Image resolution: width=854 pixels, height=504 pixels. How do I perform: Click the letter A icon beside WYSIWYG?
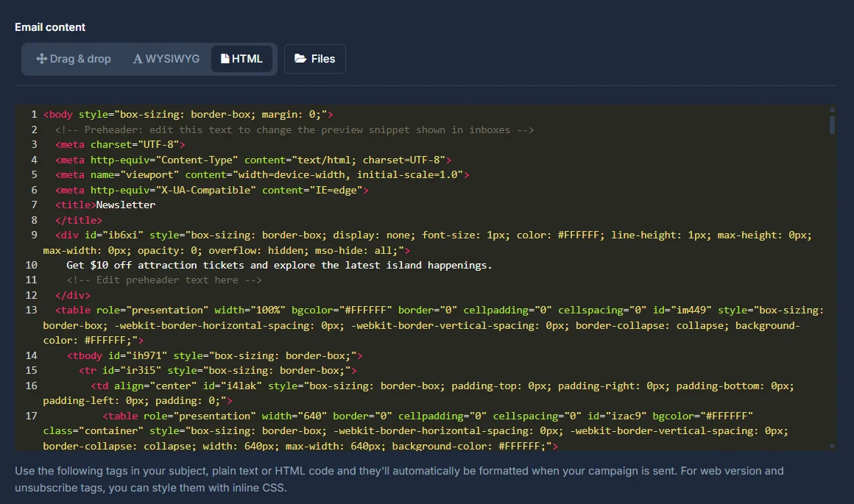point(138,59)
